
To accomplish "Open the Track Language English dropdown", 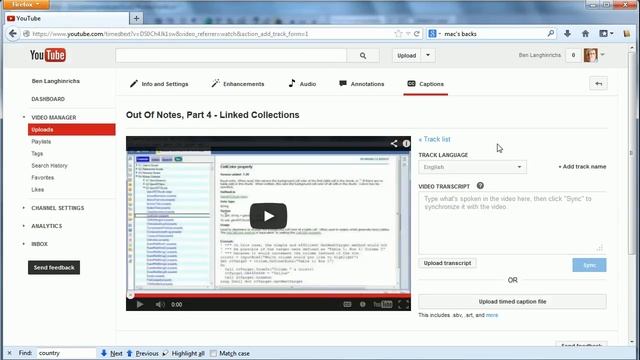I will coord(472,167).
